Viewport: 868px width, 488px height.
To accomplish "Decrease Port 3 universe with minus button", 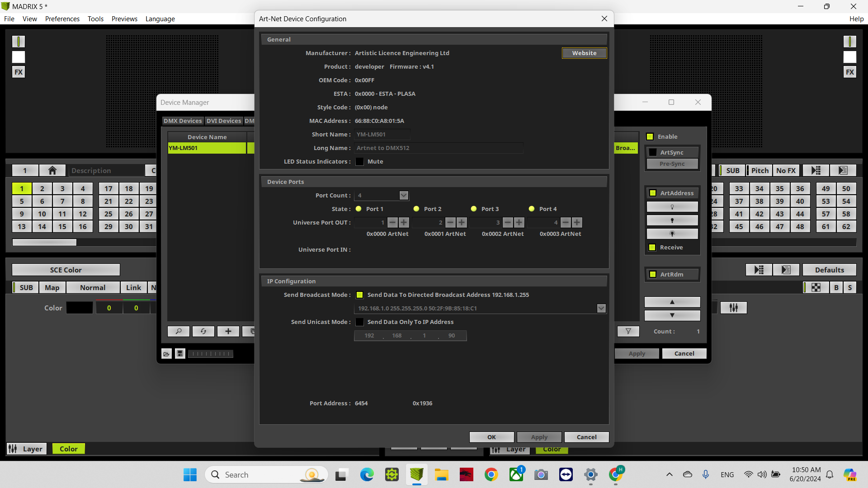I will 508,222.
